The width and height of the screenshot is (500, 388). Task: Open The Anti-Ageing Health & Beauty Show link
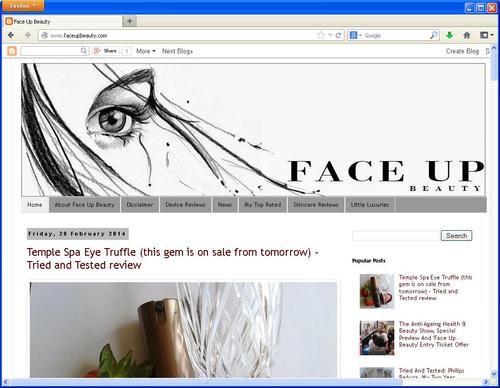(433, 334)
